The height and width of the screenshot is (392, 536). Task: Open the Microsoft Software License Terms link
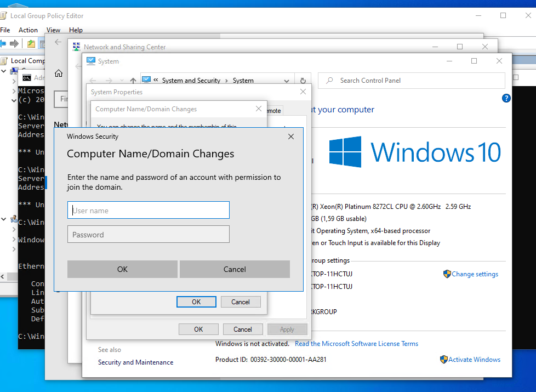356,344
